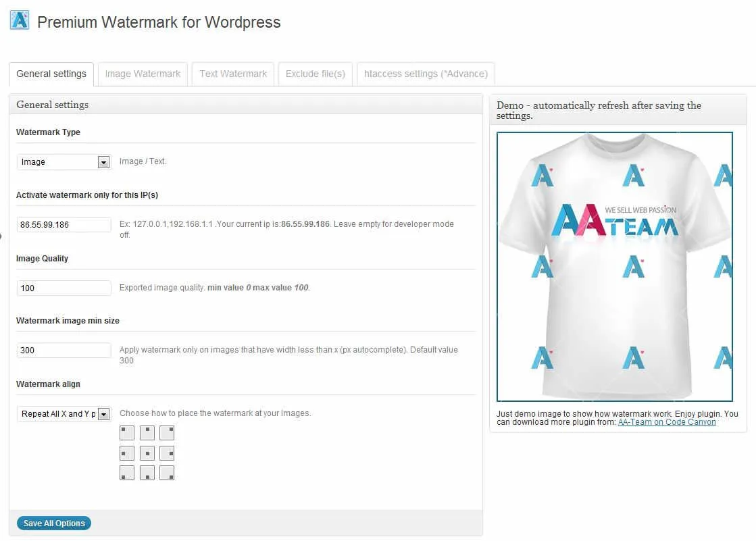Select bottom-center watermark alignment box

pos(147,473)
